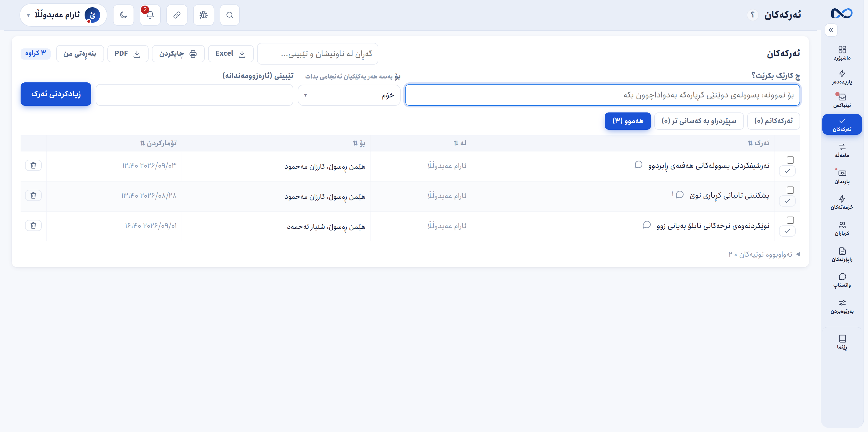Focus the چ کارێک بکرێت task input
This screenshot has width=868, height=432.
click(x=602, y=95)
